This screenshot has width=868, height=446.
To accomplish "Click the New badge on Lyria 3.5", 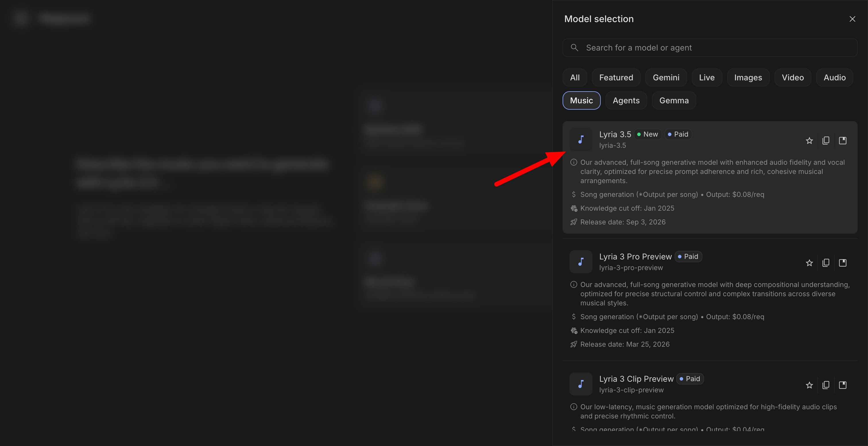I will point(648,134).
